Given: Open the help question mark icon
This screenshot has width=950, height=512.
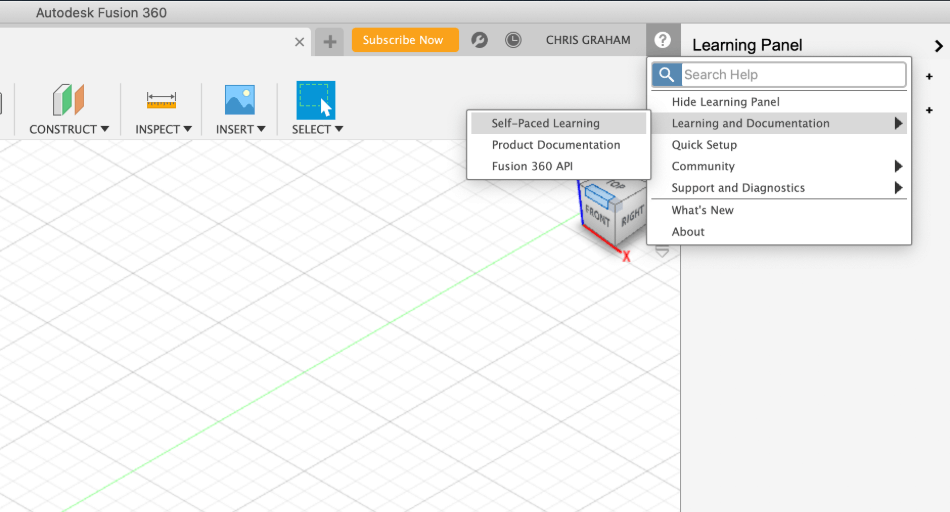Looking at the screenshot, I should 663,40.
